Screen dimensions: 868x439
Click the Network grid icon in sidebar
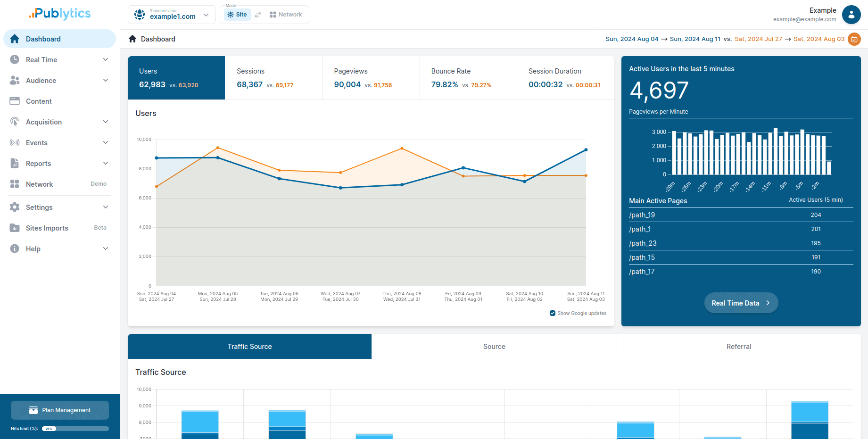15,184
